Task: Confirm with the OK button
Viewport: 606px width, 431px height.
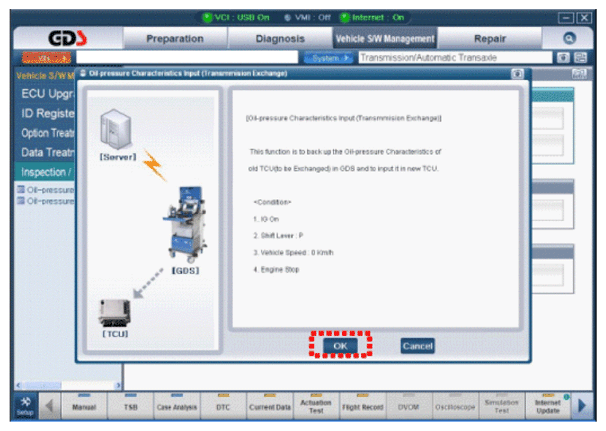Action: point(340,346)
